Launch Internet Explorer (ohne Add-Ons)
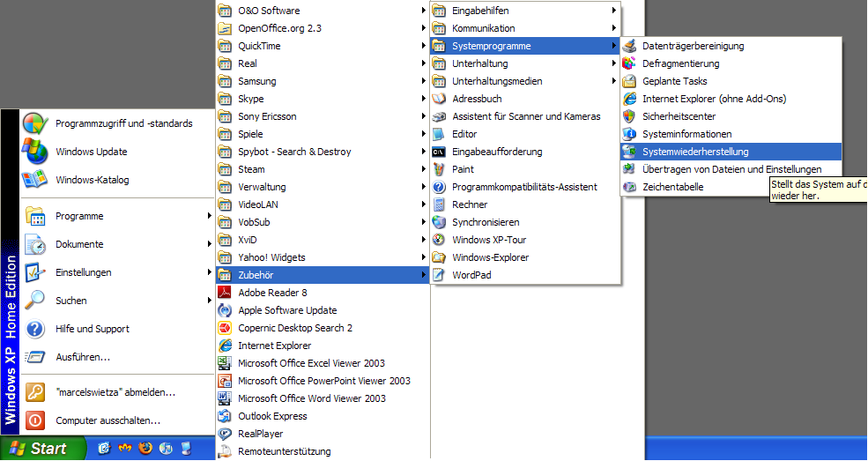The width and height of the screenshot is (868, 461). coord(731,99)
